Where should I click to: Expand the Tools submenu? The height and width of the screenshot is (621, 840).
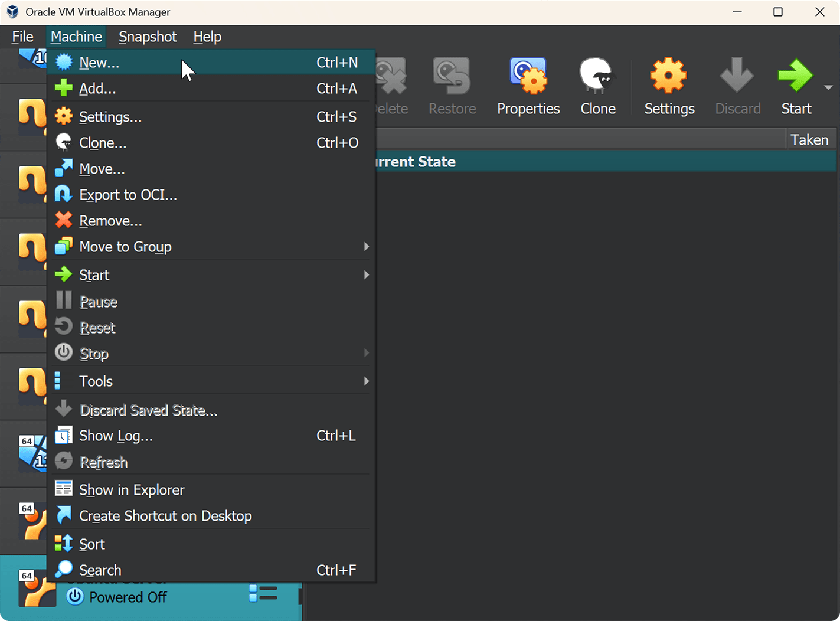(x=96, y=381)
